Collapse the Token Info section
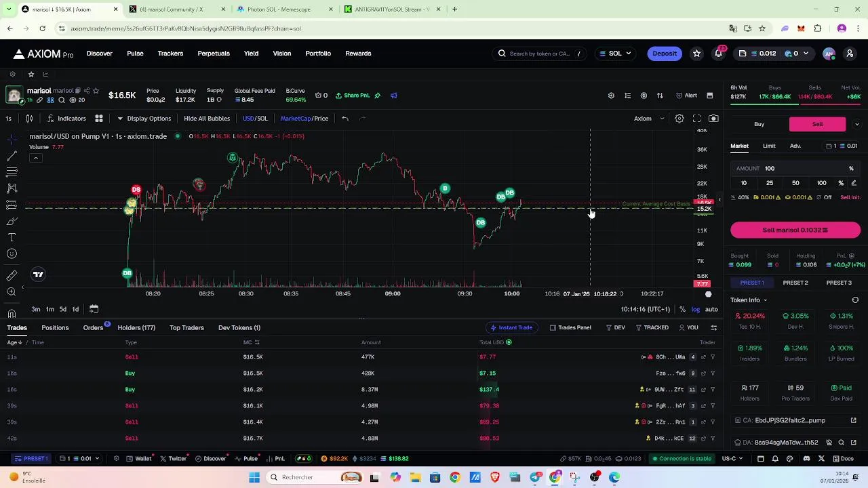 749,300
